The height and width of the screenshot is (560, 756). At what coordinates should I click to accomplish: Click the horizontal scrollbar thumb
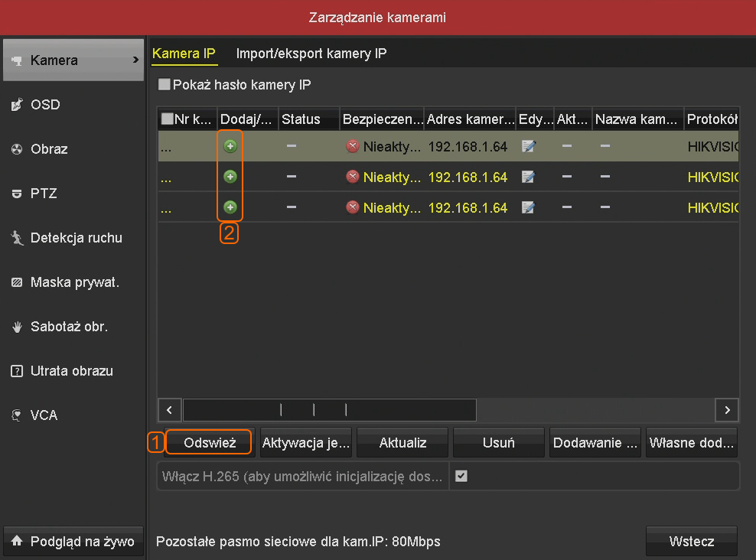pyautogui.click(x=329, y=409)
